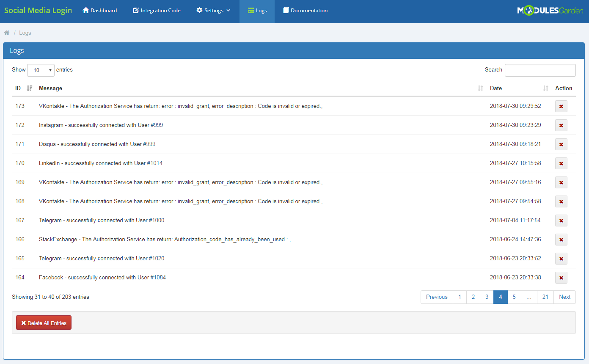Select current page 4
The width and height of the screenshot is (589, 364).
tap(500, 297)
